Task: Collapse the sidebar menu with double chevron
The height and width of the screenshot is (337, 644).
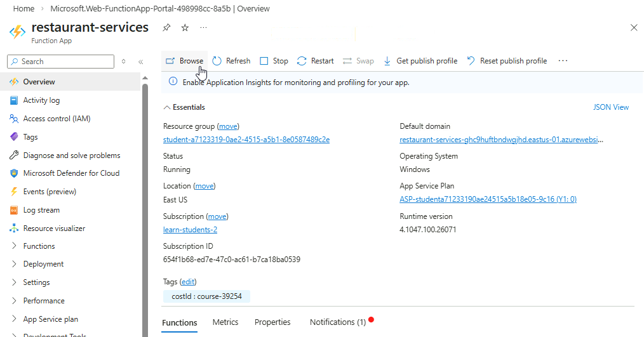Action: (140, 62)
